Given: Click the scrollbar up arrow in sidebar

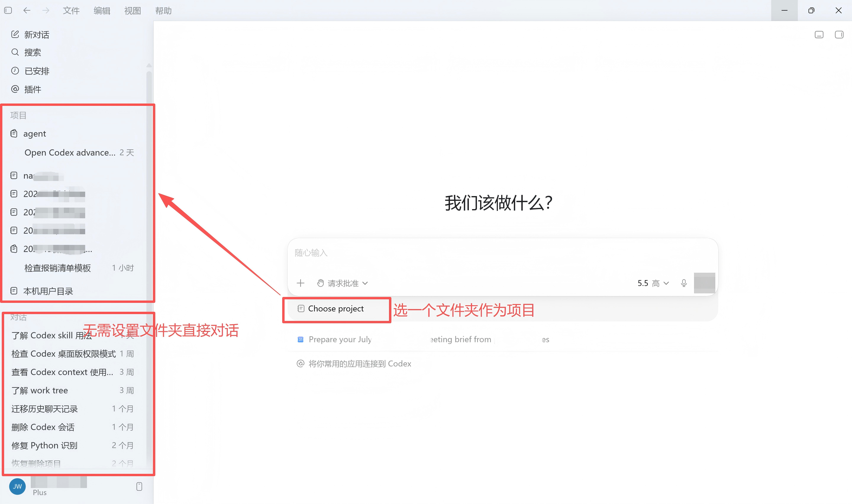Looking at the screenshot, I should [x=149, y=65].
